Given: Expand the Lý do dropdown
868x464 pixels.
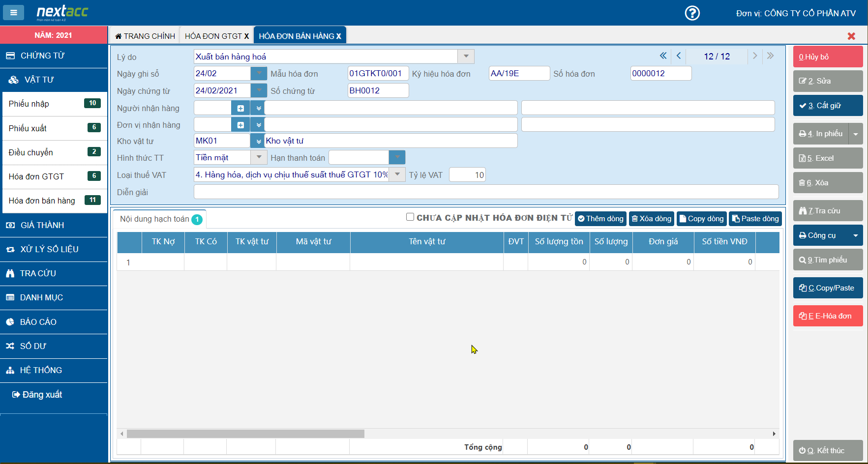Looking at the screenshot, I should (466, 57).
